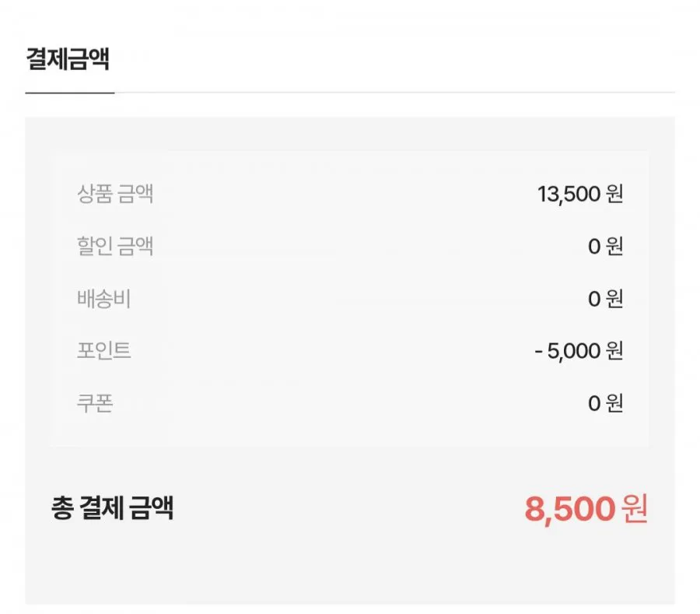Click the 원 unit next to 13,500
The image size is (700, 614).
pos(614,194)
